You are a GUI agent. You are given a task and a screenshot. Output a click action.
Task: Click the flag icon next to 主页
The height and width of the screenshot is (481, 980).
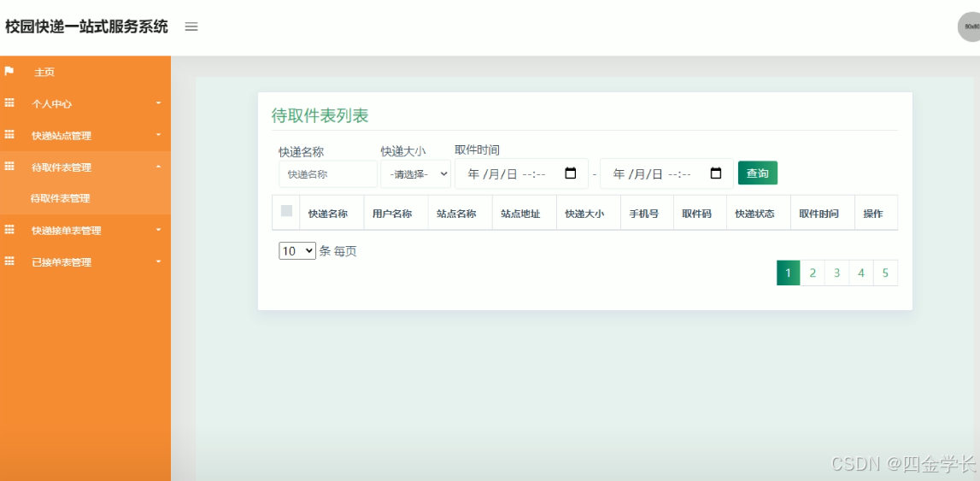[x=9, y=71]
